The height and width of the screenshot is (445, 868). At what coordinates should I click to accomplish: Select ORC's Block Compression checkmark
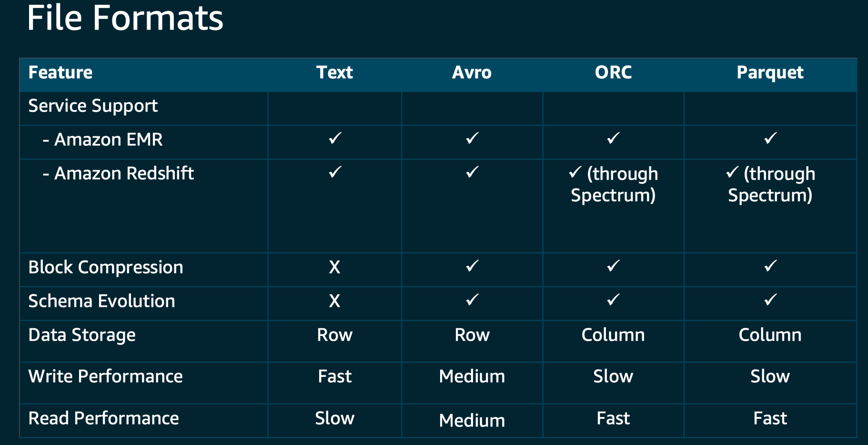(613, 266)
